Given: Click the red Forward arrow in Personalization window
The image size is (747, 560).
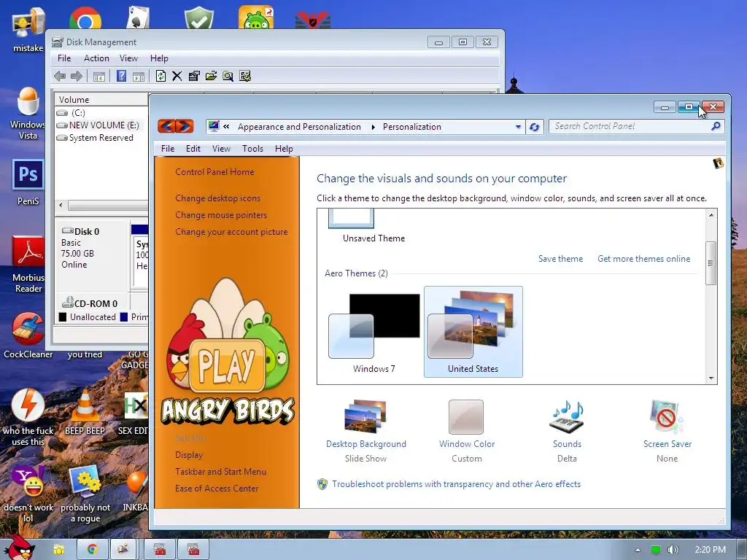Looking at the screenshot, I should coord(185,126).
